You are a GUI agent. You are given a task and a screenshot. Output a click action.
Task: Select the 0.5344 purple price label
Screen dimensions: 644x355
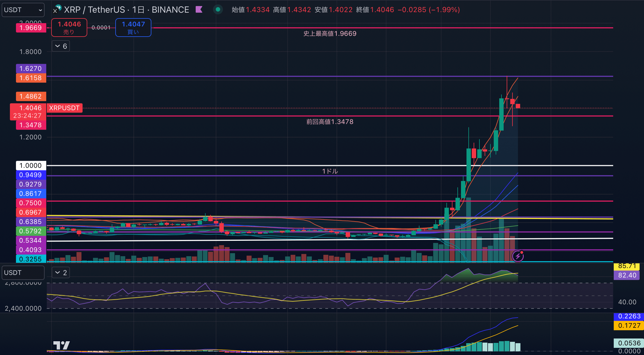[x=31, y=240]
